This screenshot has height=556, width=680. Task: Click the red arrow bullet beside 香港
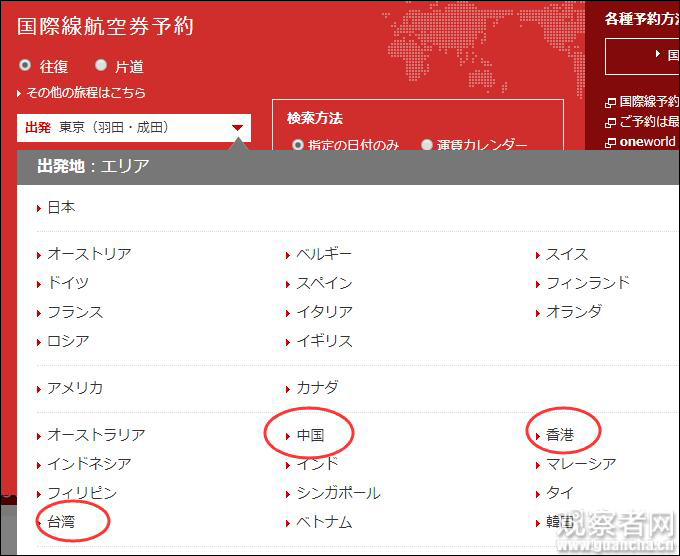(537, 436)
